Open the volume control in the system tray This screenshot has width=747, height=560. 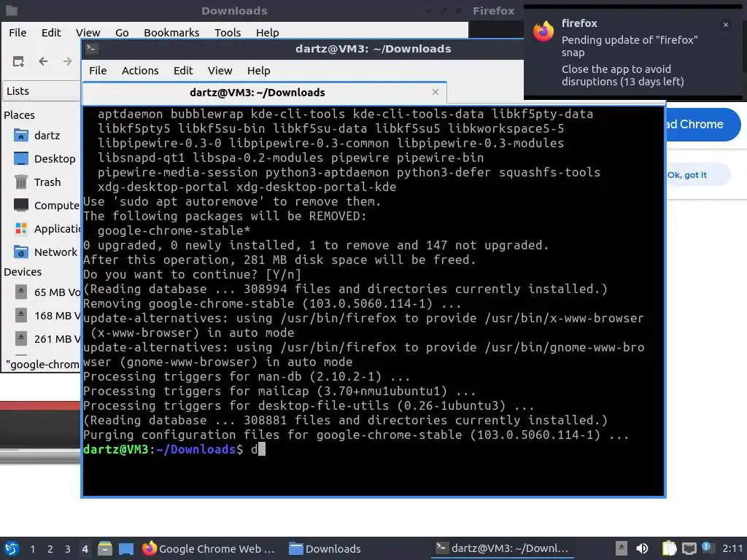642,548
